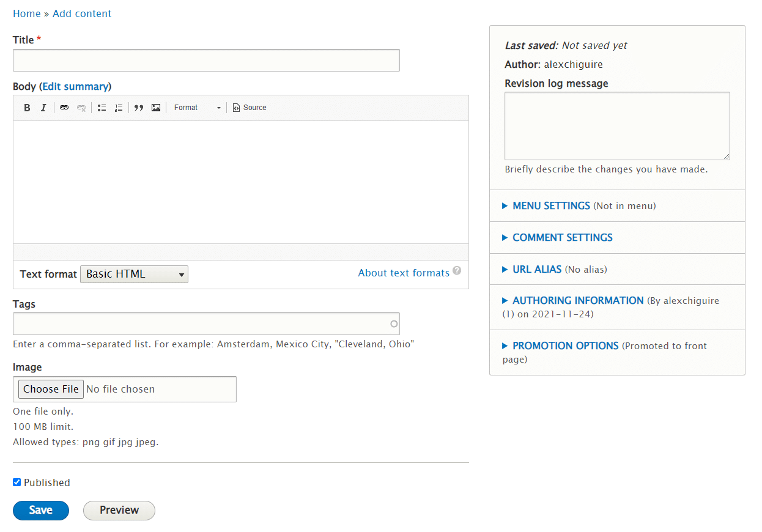
Task: Insert a numbered list
Action: [x=119, y=108]
